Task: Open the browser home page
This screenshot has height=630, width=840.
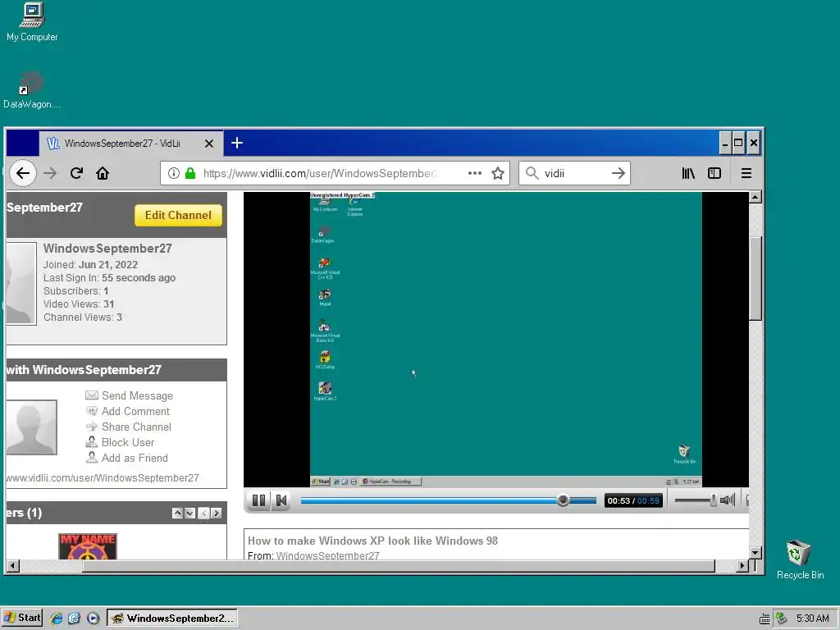Action: tap(103, 173)
